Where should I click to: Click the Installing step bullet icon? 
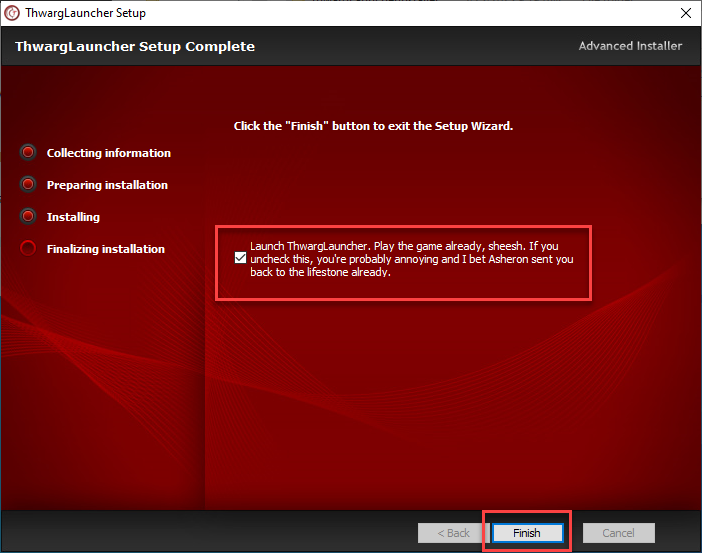28,217
